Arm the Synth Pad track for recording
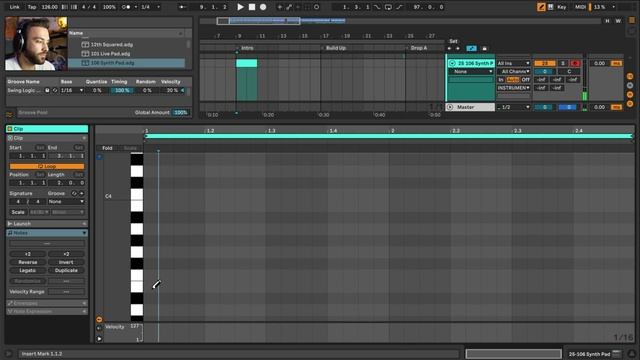Viewport: 640px width, 360px height. [x=576, y=63]
